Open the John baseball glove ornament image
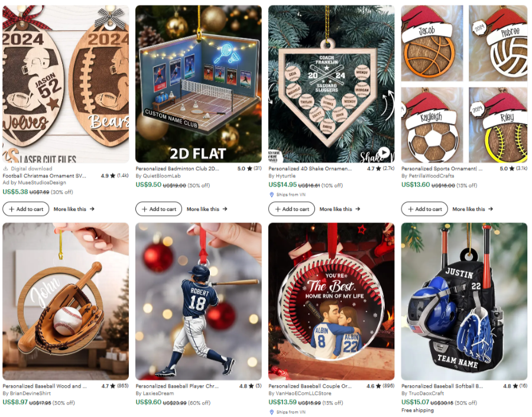The image size is (532, 417). (66, 301)
